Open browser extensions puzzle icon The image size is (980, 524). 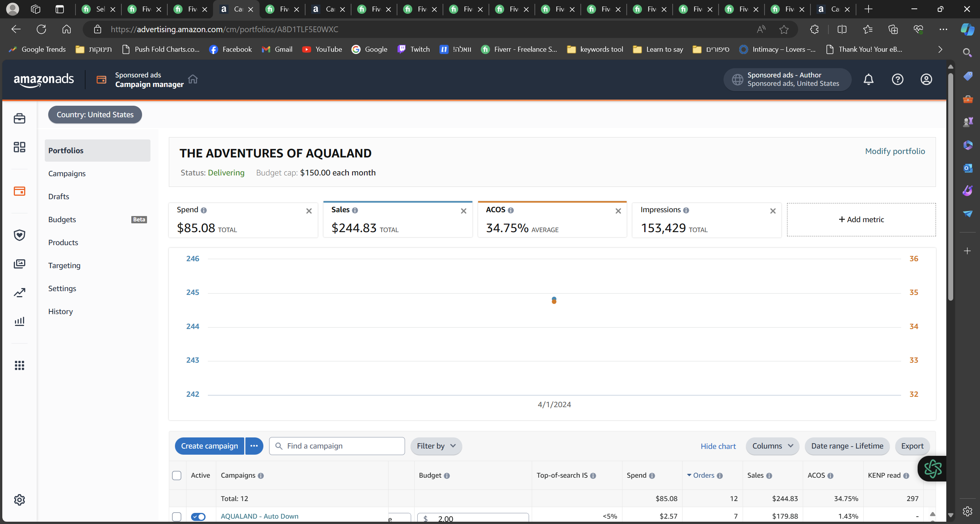(814, 29)
